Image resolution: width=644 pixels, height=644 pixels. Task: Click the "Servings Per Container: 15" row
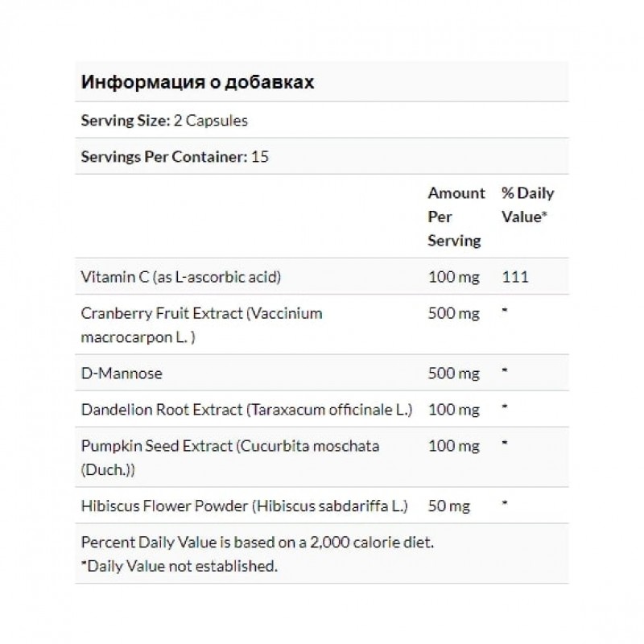175,156
